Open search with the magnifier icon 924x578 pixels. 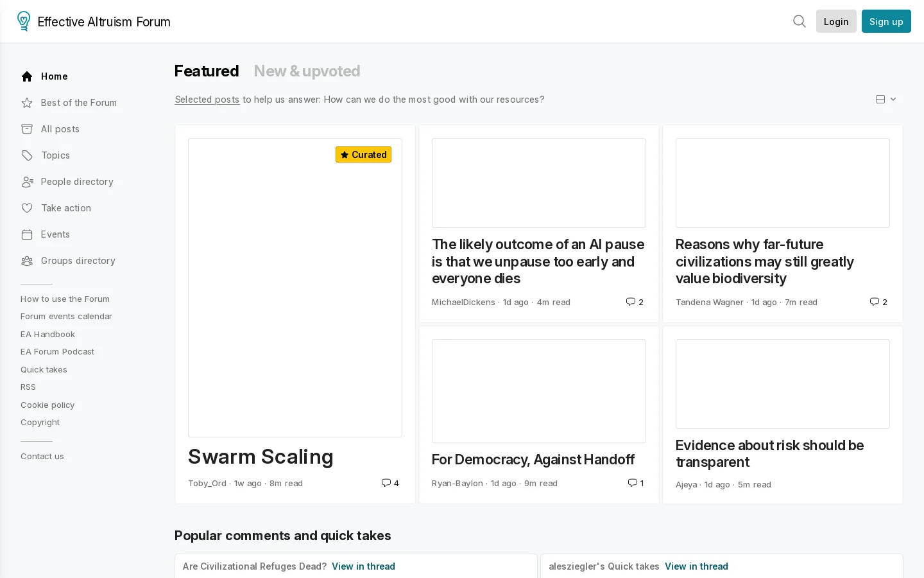[800, 21]
